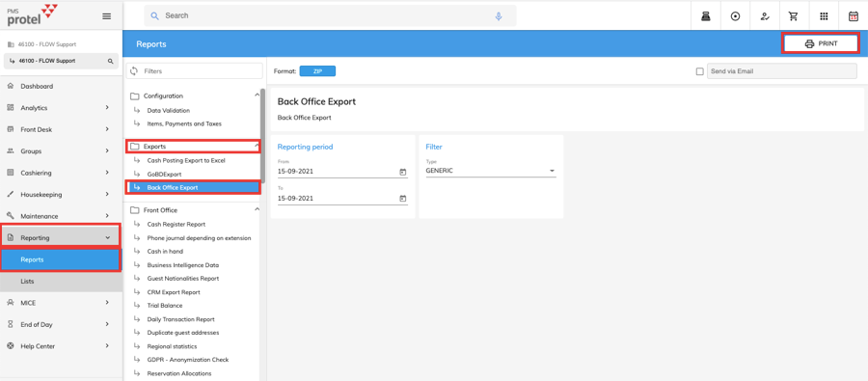Select Cash Posting Export to Excel
868x381 pixels.
point(186,160)
